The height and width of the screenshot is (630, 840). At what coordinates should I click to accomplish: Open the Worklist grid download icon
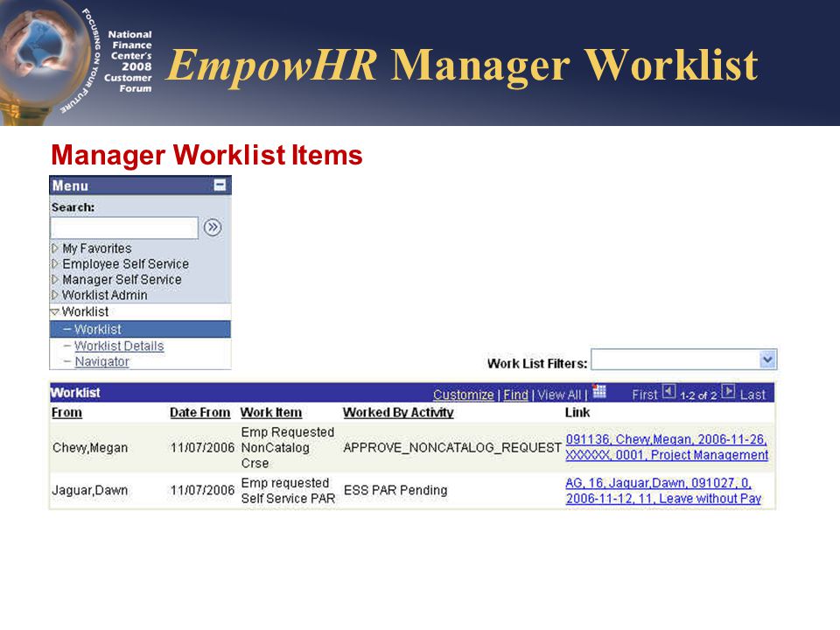pos(599,392)
